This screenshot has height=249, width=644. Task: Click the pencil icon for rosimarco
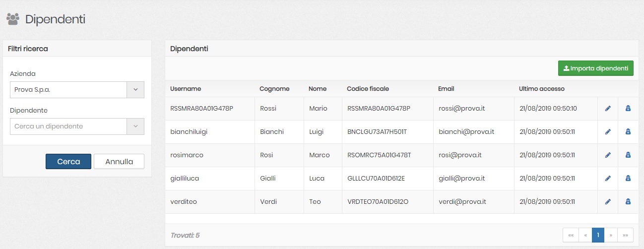click(608, 155)
